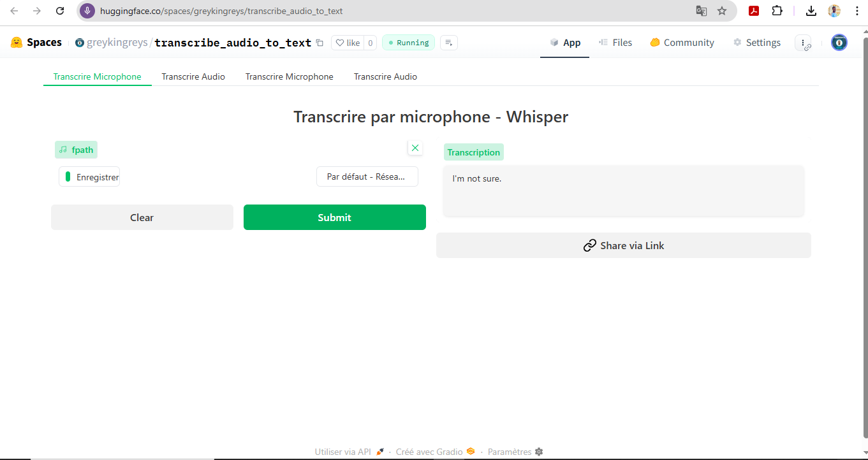Go to the Community section
868x460 pixels.
point(682,42)
